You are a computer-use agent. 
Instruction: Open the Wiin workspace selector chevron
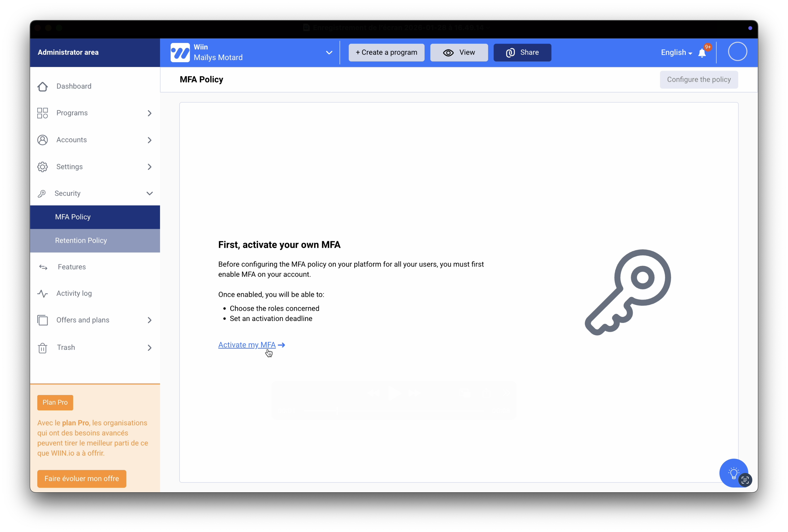[329, 53]
